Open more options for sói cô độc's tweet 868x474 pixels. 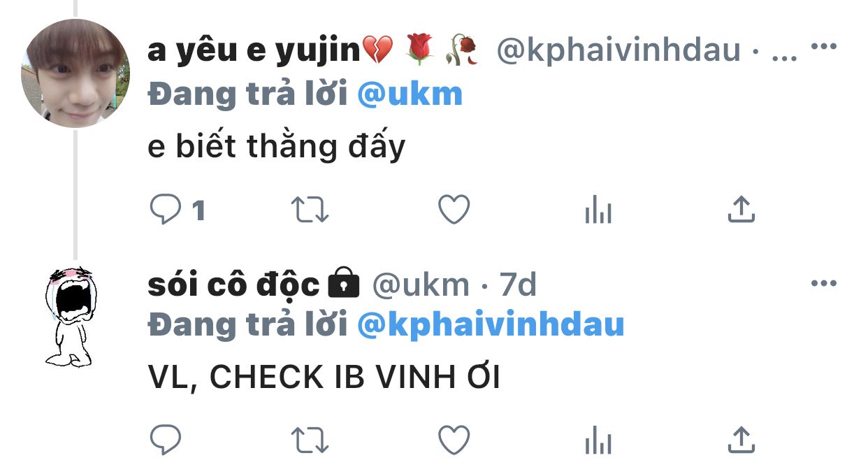point(823,283)
